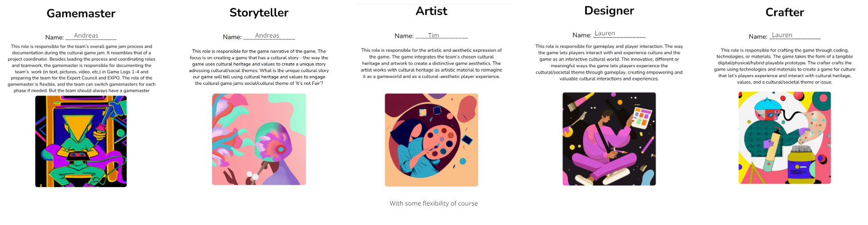Open the Designer seated figure illustration
Viewport: 868px width, 225px height.
(x=609, y=139)
